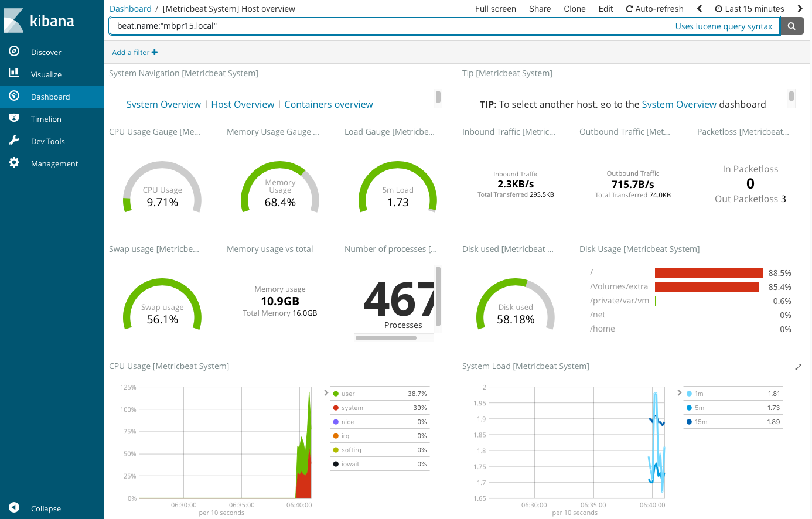Viewport: 812px width, 519px height.
Task: Click the CPU Usage gauge value 9.71%
Action: tap(162, 202)
